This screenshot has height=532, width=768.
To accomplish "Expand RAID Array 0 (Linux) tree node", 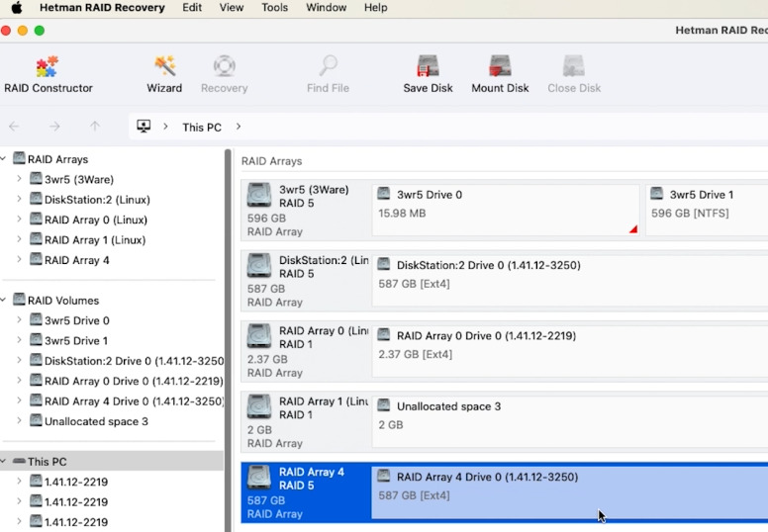I will click(x=19, y=219).
